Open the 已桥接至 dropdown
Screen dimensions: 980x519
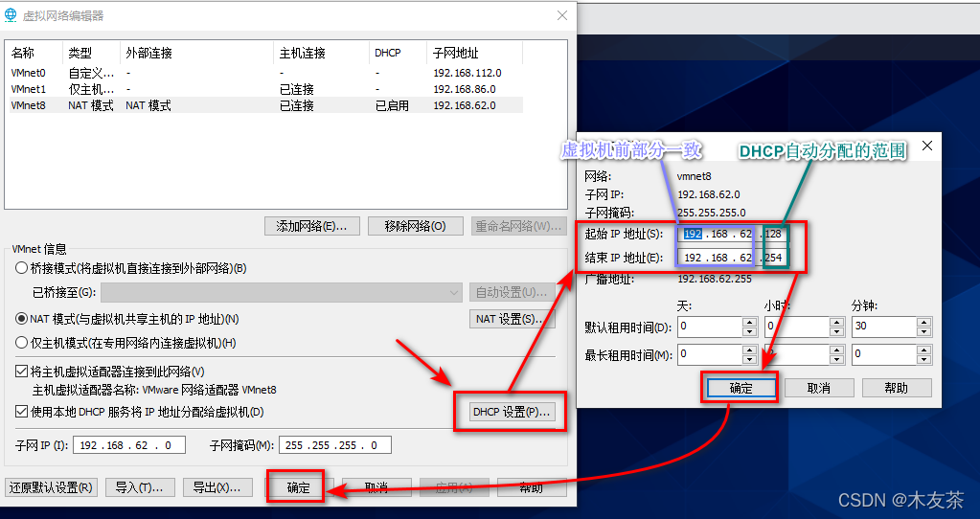(282, 292)
